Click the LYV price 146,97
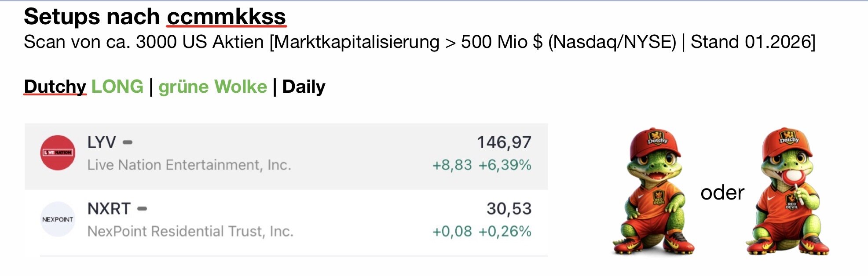Viewport: 868px width, 276px height. coord(504,142)
